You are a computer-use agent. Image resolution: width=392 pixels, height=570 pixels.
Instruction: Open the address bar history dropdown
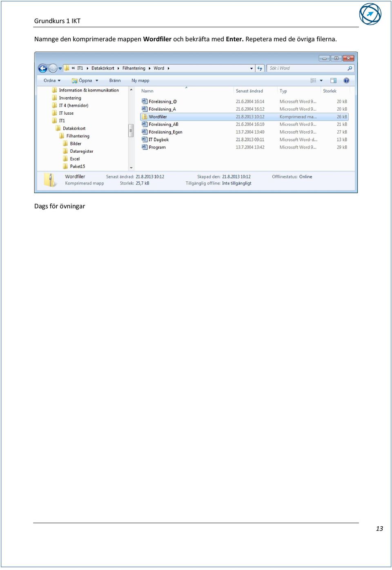pos(252,69)
